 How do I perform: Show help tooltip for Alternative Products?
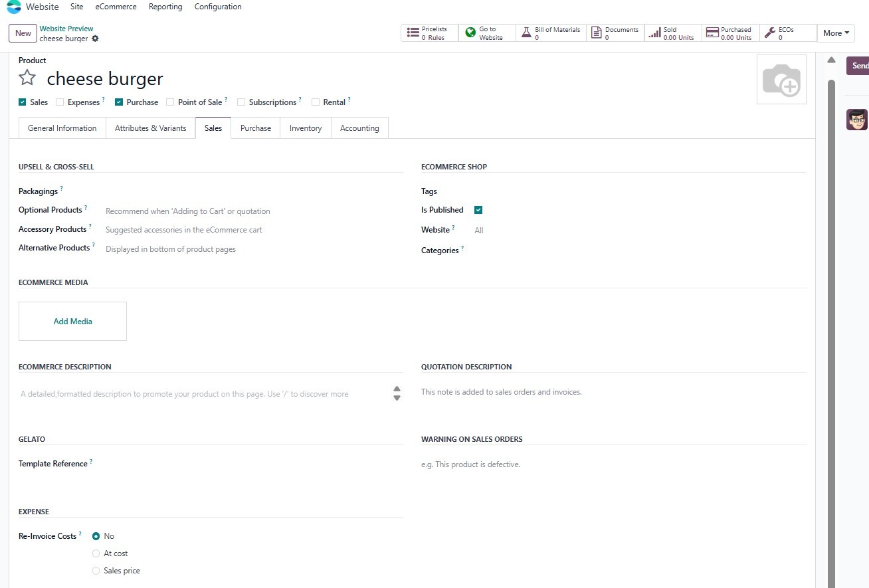pyautogui.click(x=93, y=245)
